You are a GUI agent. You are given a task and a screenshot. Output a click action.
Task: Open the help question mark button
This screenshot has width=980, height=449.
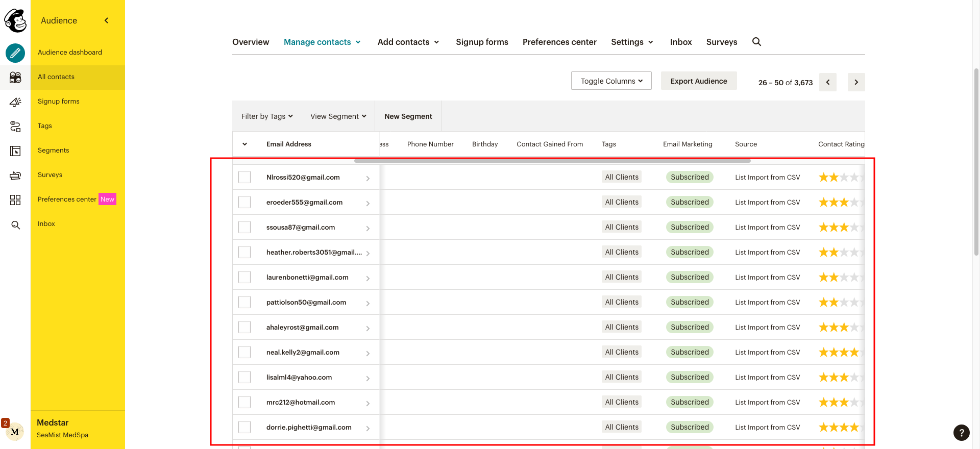(961, 433)
